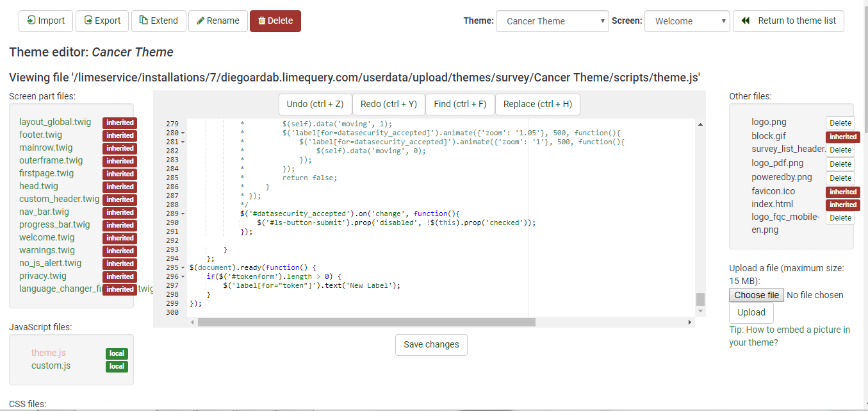This screenshot has width=868, height=411.
Task: Open the Theme dropdown showing Cancer Theme
Action: [552, 21]
